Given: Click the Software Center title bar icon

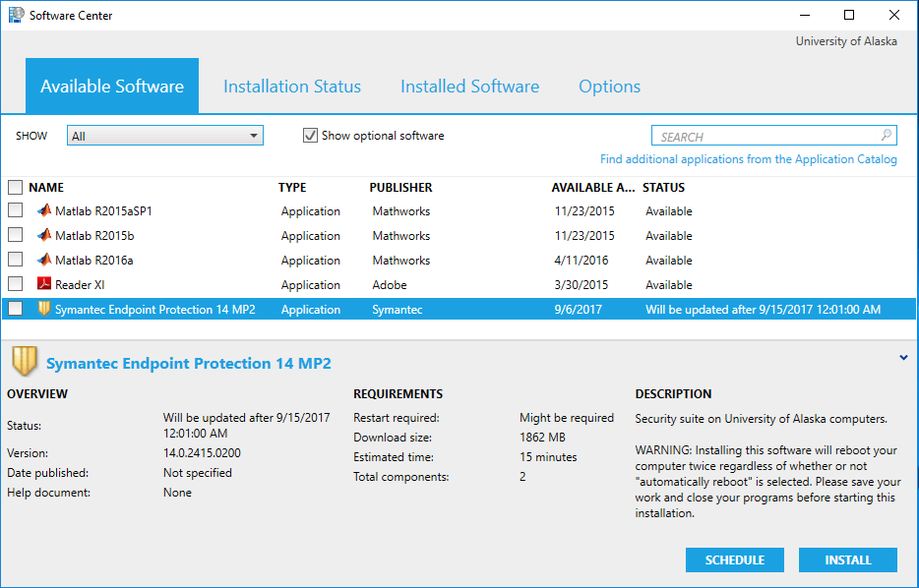Looking at the screenshot, I should coord(16,15).
